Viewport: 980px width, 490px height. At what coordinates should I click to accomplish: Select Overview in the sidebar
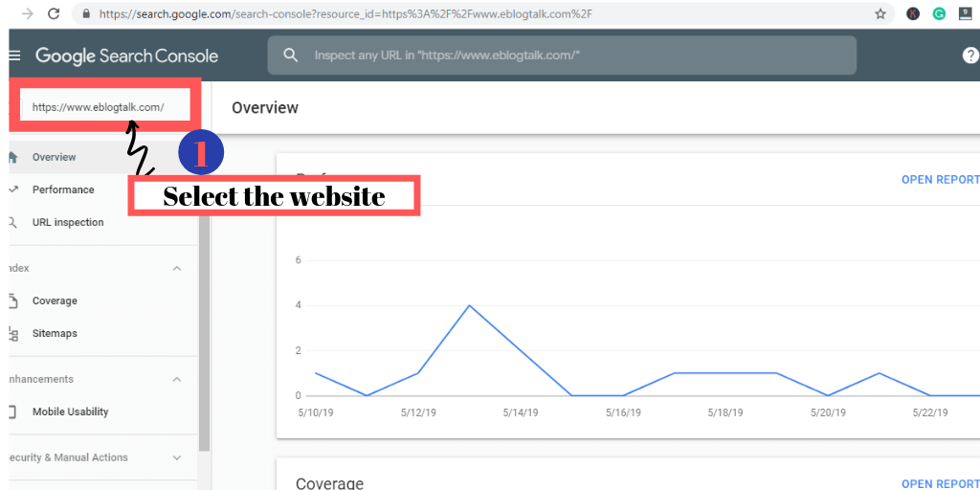[x=54, y=157]
